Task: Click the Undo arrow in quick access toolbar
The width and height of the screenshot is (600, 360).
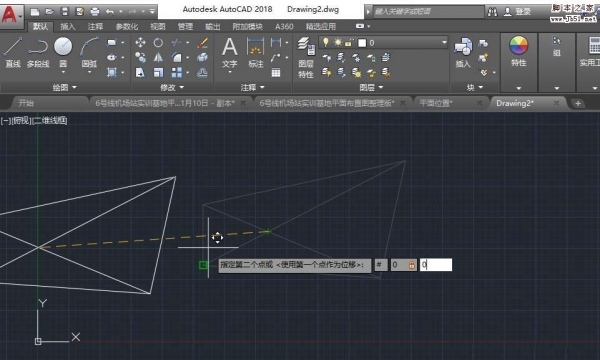Action: tap(110, 11)
